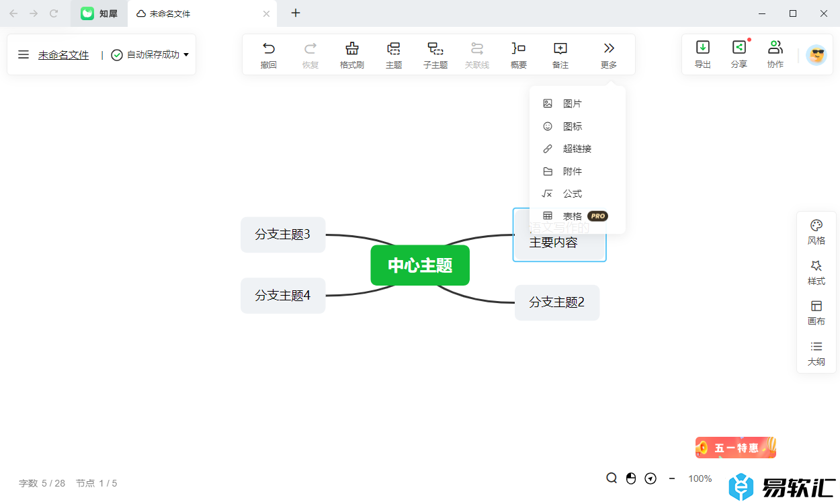This screenshot has width=840, height=504.
Task: Rename the file via 未命名文件 title
Action: pos(63,54)
